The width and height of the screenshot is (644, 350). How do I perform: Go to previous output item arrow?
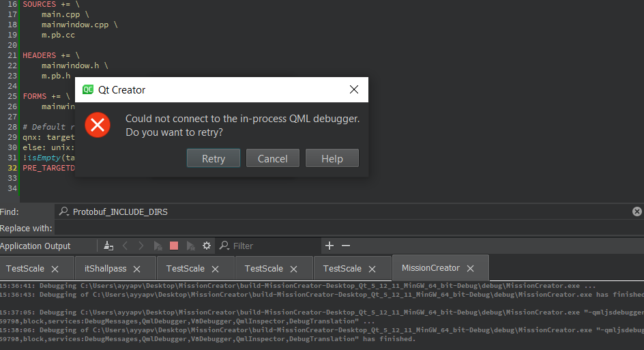pyautogui.click(x=125, y=246)
